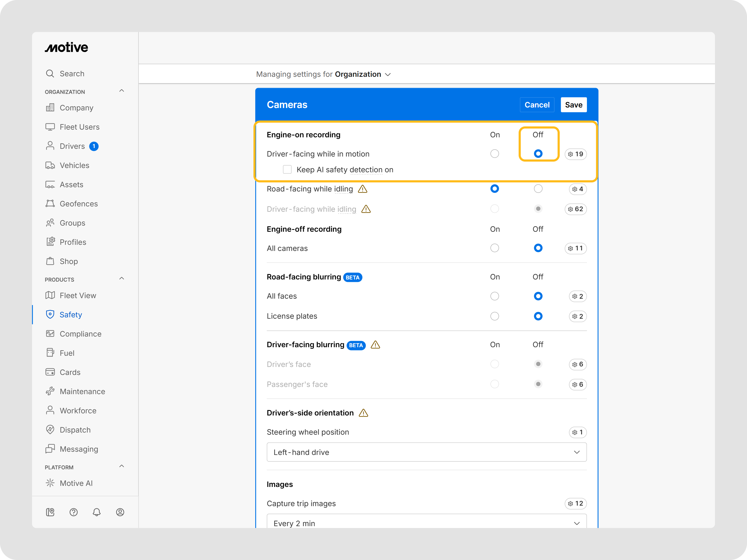Open override count 1 for Steering wheel position
Screen dimensions: 747x560
(578, 432)
